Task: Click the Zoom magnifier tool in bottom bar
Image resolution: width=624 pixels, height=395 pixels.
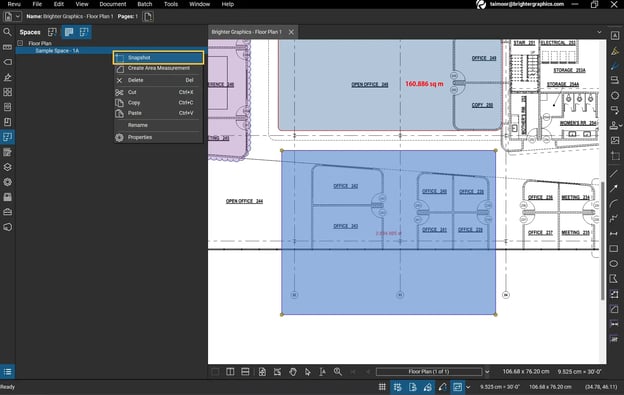Action: click(x=337, y=372)
